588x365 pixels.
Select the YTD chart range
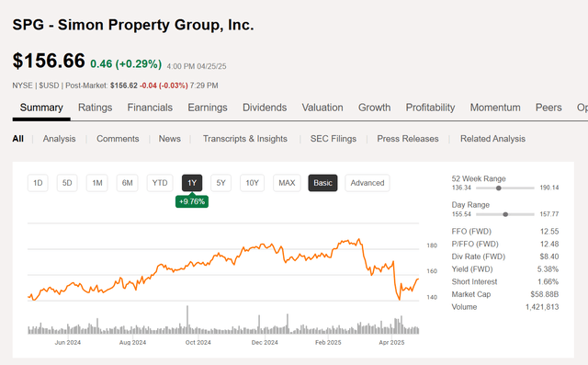coord(160,183)
